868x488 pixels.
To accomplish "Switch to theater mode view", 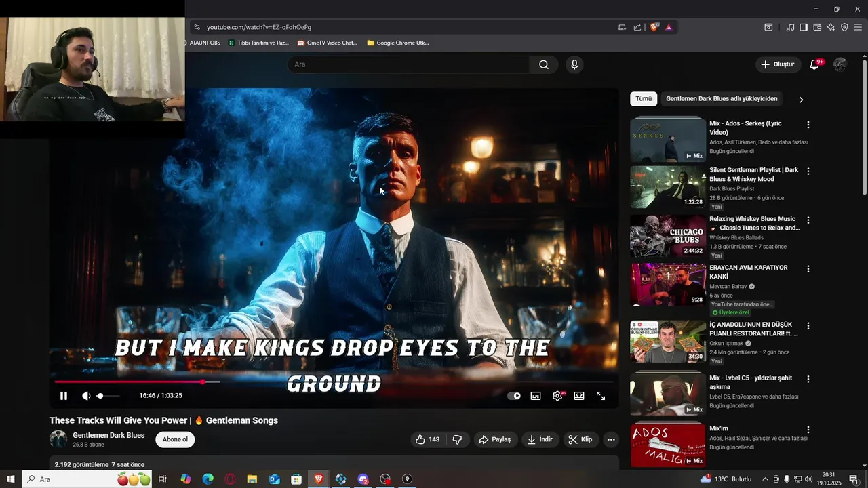I will pyautogui.click(x=579, y=396).
